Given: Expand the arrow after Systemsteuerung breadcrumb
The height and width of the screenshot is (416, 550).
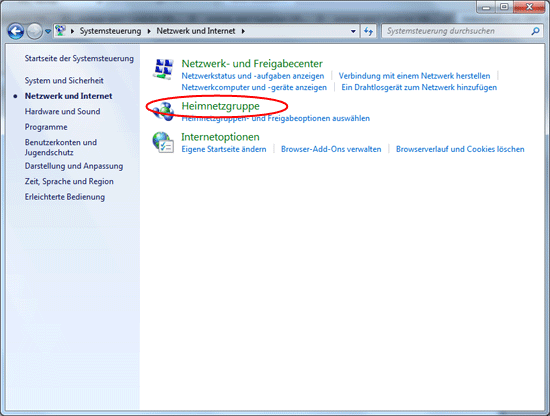Looking at the screenshot, I should 149,31.
